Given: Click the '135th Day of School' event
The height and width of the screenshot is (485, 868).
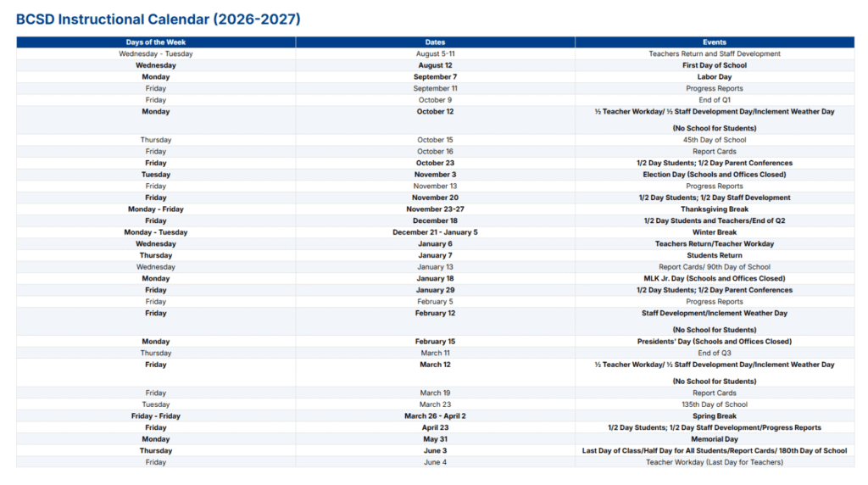Looking at the screenshot, I should point(715,404).
